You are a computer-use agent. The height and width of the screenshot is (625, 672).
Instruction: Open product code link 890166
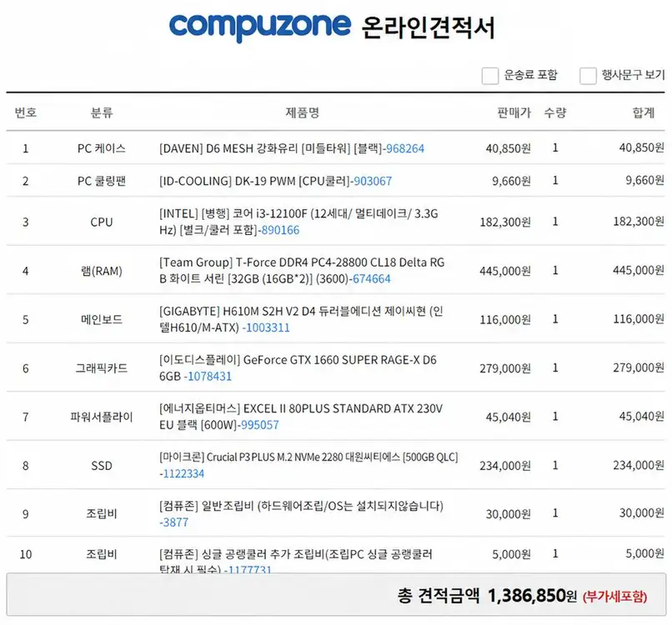click(280, 230)
